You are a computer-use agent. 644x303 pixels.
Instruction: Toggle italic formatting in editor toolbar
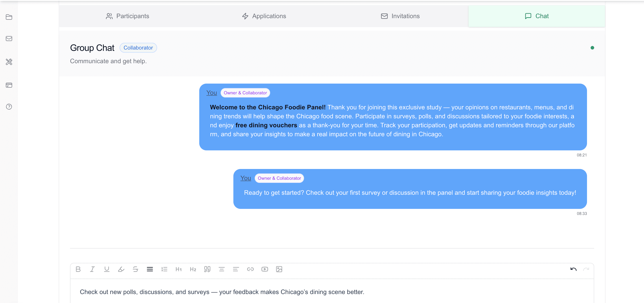pos(92,269)
